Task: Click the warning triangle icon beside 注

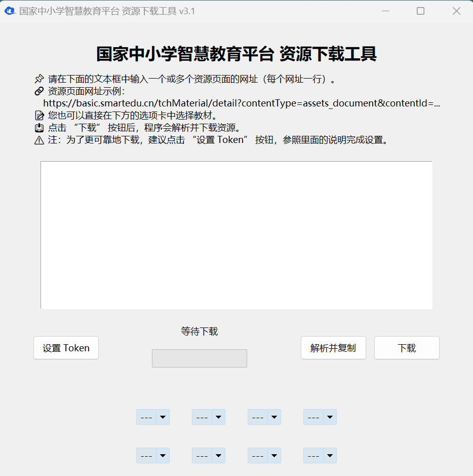Action: pyautogui.click(x=39, y=140)
